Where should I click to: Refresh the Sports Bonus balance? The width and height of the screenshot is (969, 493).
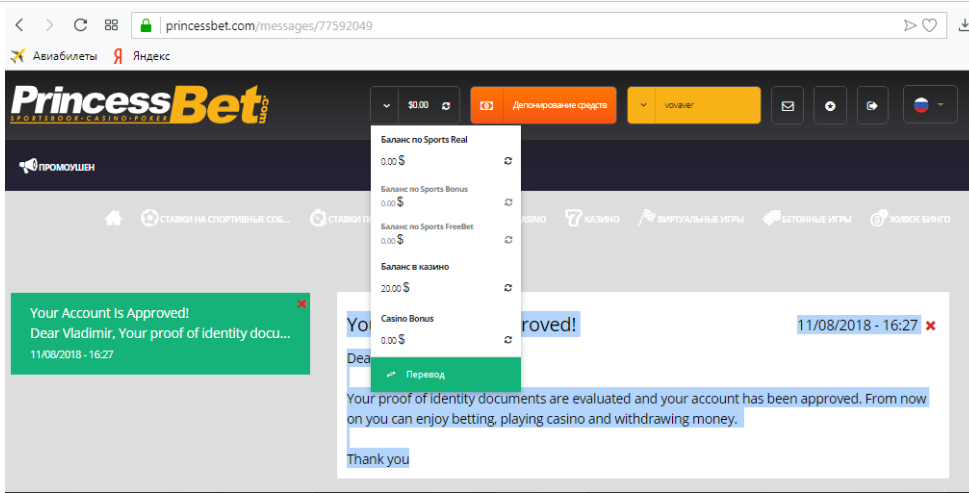point(508,202)
